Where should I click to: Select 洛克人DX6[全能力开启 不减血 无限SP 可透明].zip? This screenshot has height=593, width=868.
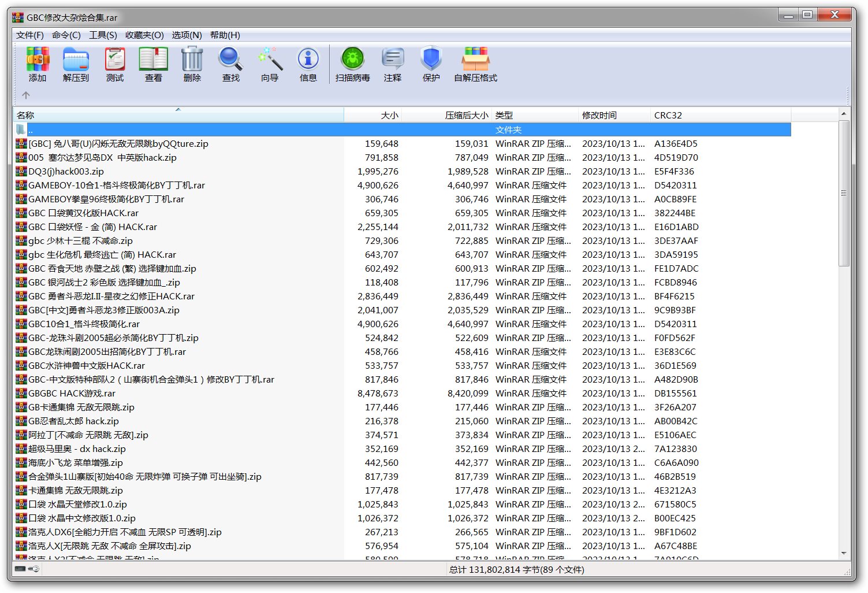click(125, 532)
